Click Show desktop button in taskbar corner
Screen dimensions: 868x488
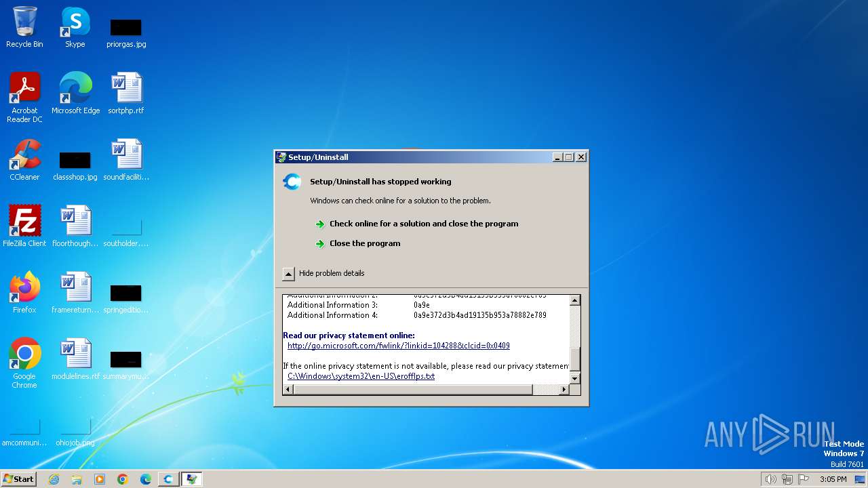tap(860, 479)
